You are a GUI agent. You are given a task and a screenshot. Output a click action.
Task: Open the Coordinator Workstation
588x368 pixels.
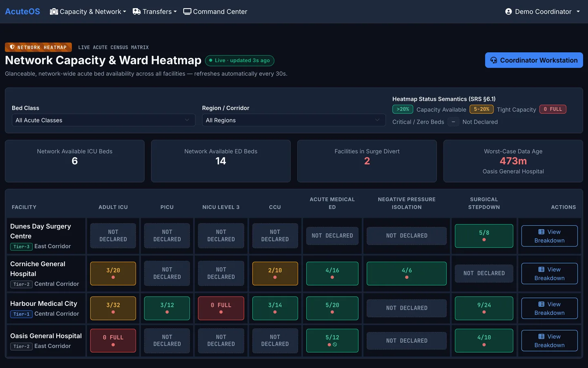click(534, 60)
